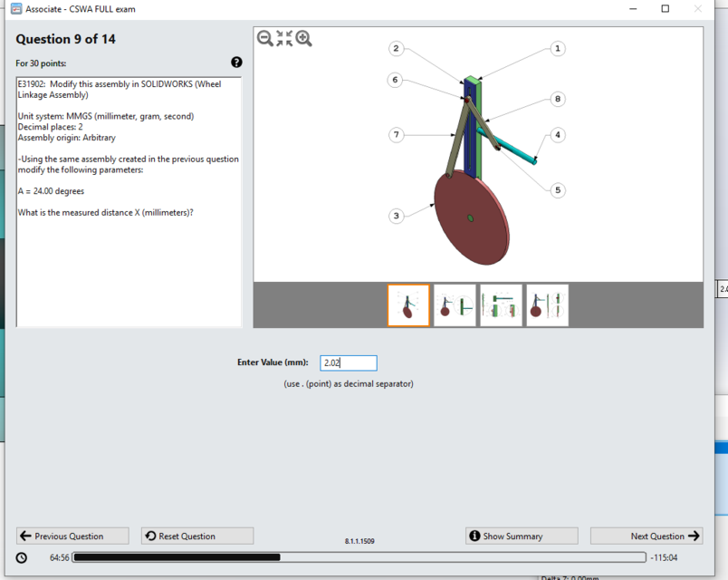The height and width of the screenshot is (580, 728).
Task: Click inside the Enter Value field
Action: click(x=348, y=362)
